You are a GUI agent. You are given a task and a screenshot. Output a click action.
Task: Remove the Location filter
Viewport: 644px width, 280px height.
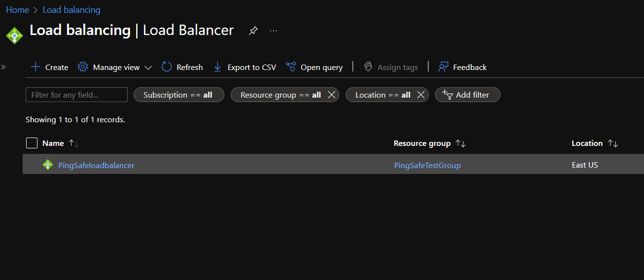[x=421, y=95]
